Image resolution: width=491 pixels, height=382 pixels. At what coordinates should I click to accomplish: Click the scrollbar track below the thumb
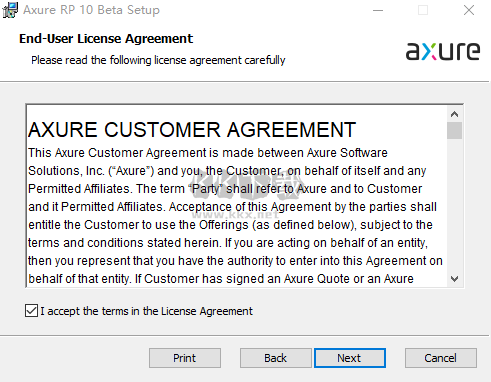(x=454, y=205)
